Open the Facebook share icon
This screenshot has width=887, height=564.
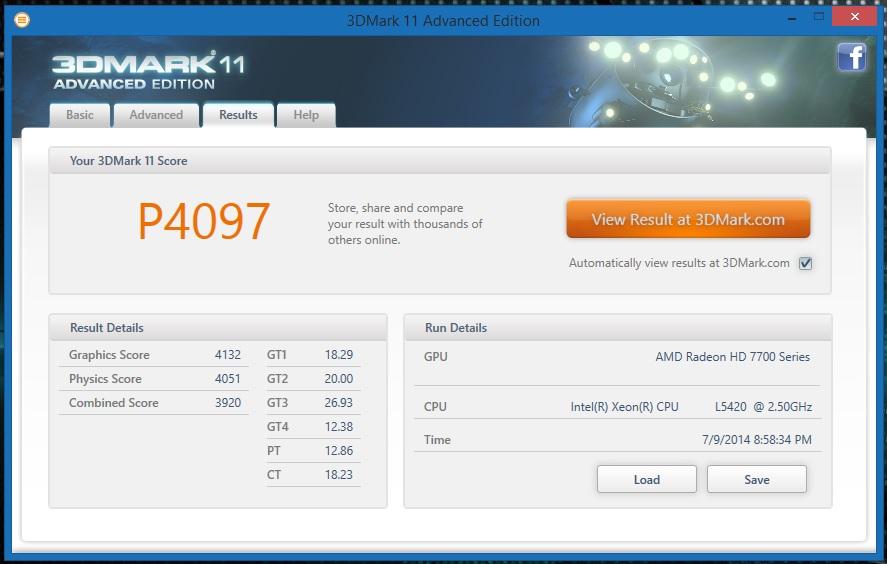[852, 57]
